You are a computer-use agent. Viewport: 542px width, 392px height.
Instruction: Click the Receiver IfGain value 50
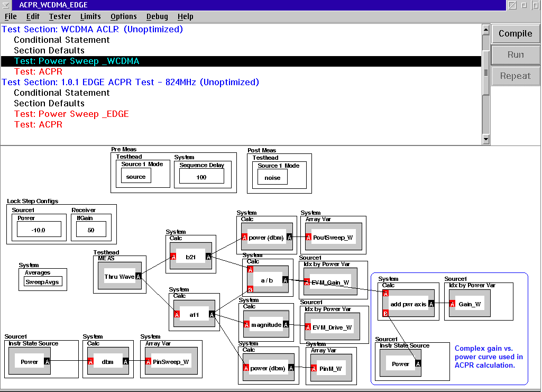pos(91,230)
